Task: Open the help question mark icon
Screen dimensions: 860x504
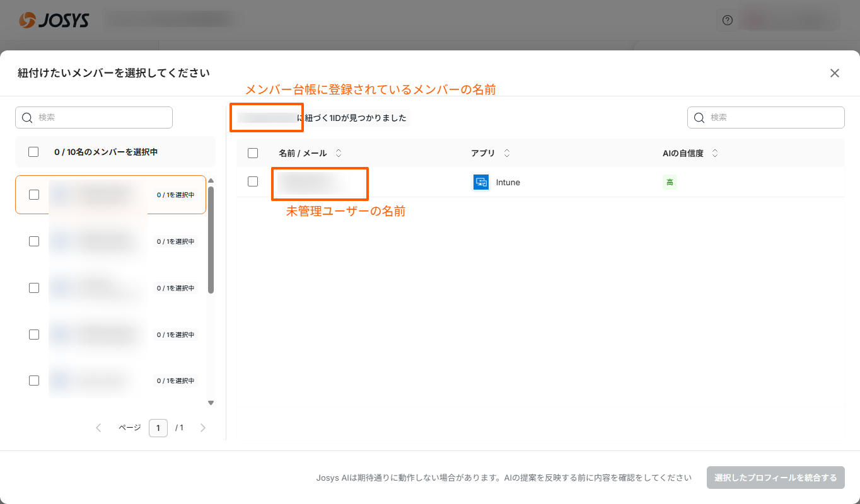Action: [x=727, y=20]
